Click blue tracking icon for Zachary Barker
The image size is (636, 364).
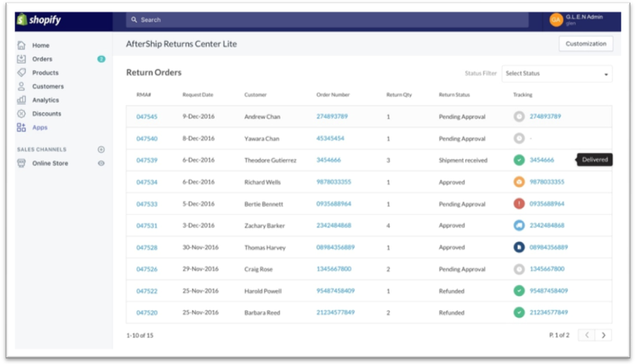point(519,225)
